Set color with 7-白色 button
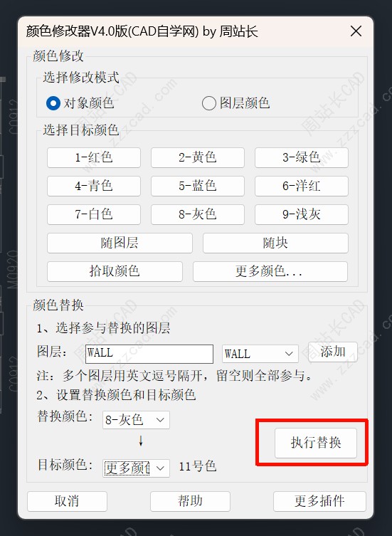This screenshot has width=392, height=536. click(94, 214)
